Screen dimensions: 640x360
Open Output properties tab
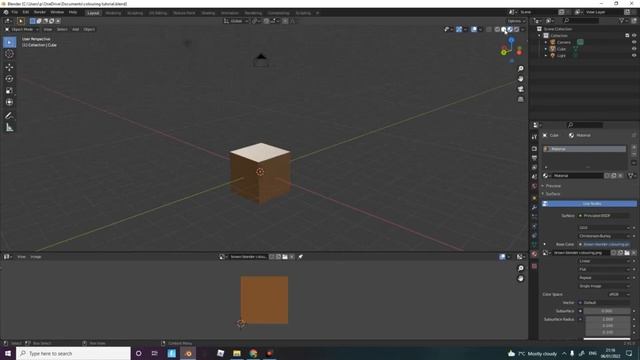[534, 158]
